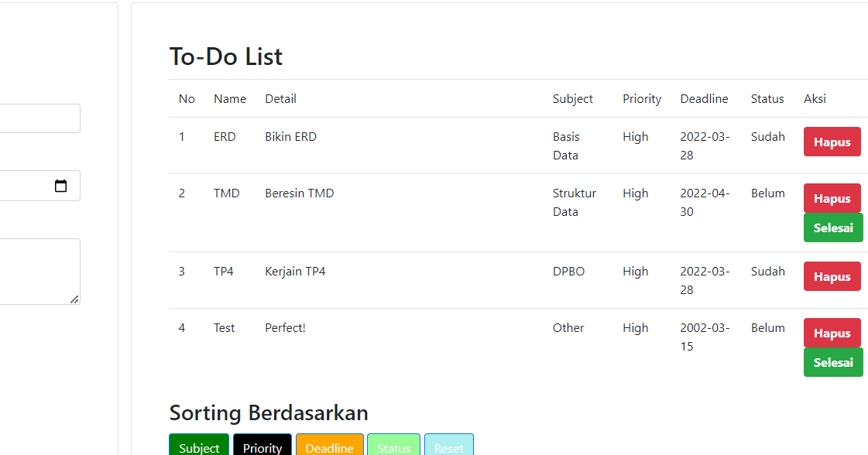The image size is (868, 455).
Task: Click the topmost text input field
Action: pyautogui.click(x=39, y=118)
